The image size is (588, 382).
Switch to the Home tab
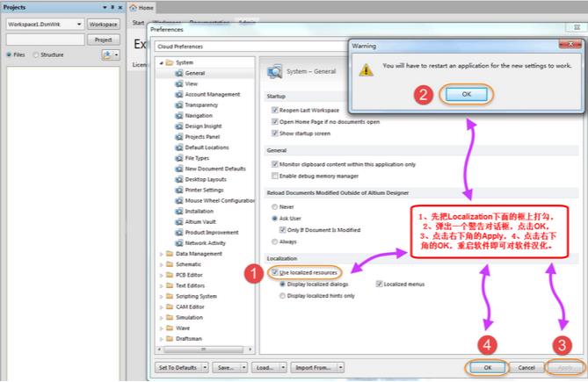[142, 8]
